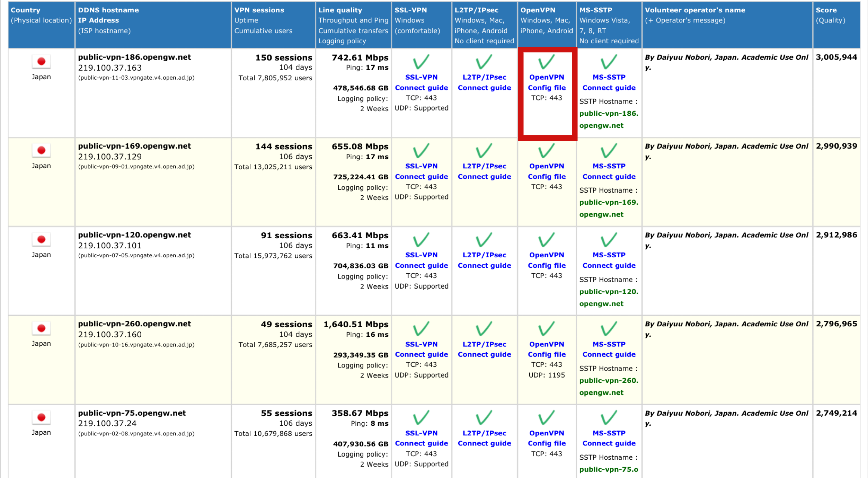This screenshot has width=868, height=478.
Task: Click SSL-VPN green checkmark in public-vpn-120 row
Action: pos(421,240)
